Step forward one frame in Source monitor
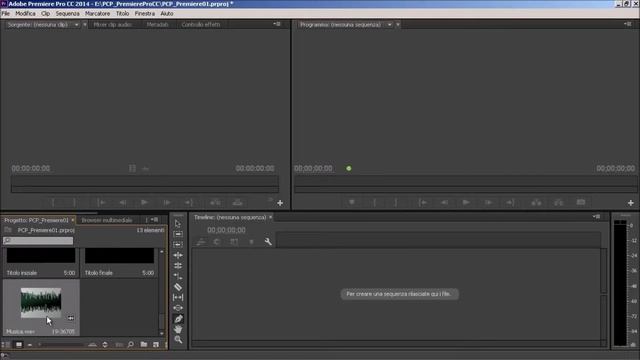The height and width of the screenshot is (360, 640). coord(167,202)
